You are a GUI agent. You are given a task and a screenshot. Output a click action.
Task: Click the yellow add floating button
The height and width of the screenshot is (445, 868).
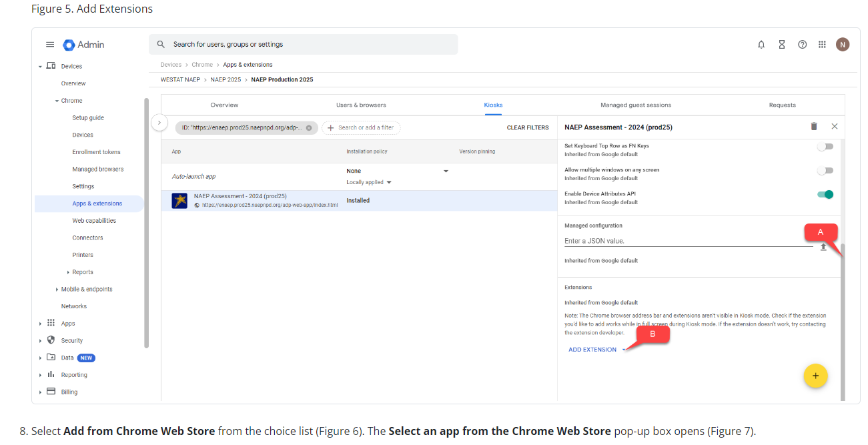815,376
